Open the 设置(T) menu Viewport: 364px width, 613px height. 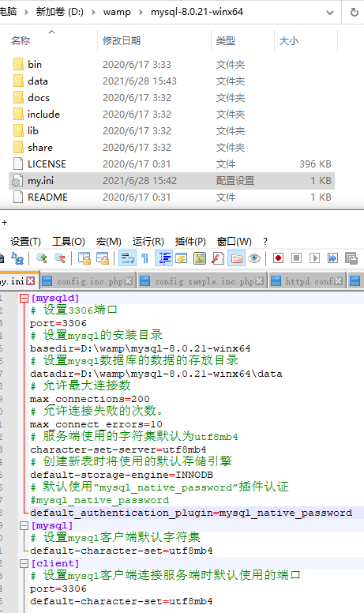[x=25, y=242]
